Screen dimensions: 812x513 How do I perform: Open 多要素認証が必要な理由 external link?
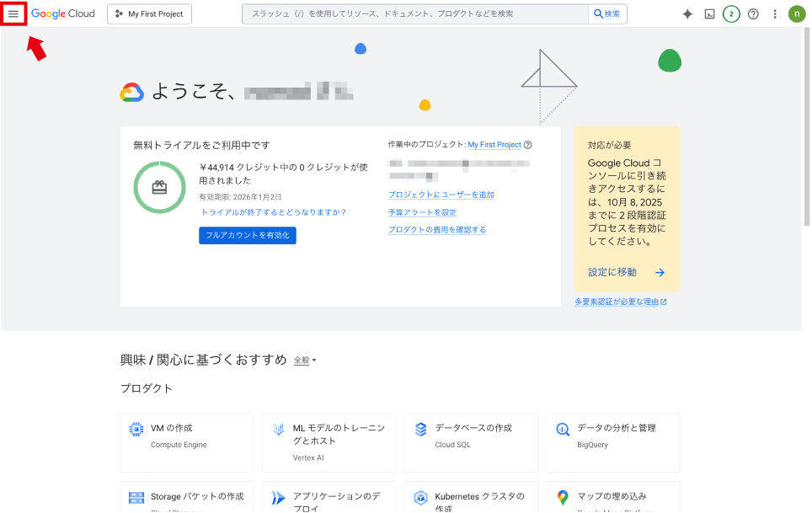(620, 302)
